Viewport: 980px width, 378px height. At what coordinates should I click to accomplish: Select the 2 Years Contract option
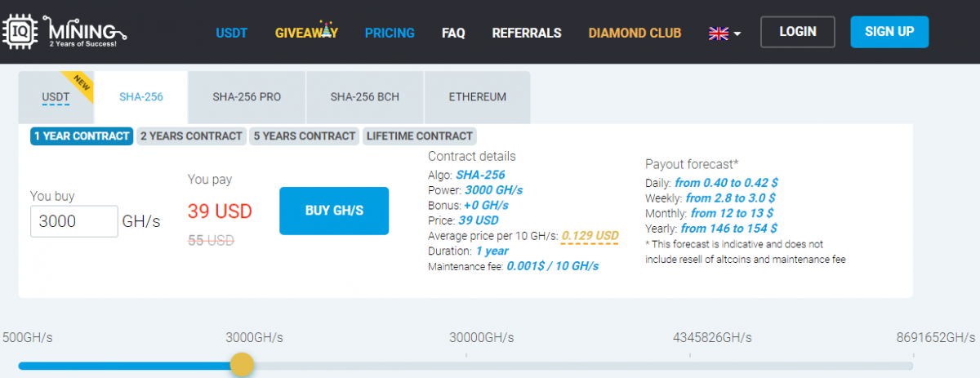[x=191, y=136]
